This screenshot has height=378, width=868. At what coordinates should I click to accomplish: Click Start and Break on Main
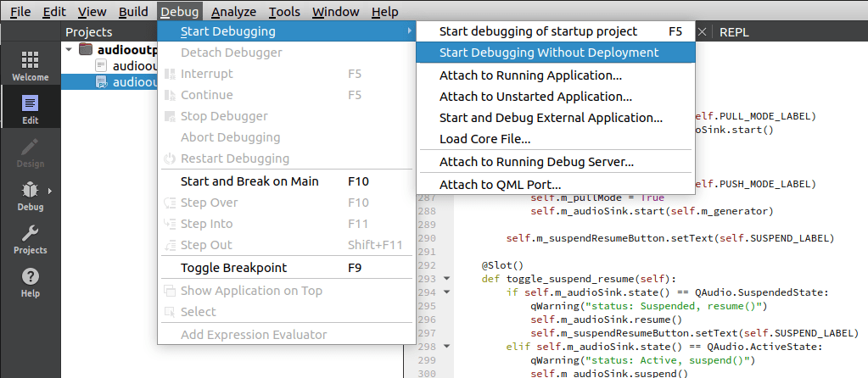pyautogui.click(x=249, y=181)
